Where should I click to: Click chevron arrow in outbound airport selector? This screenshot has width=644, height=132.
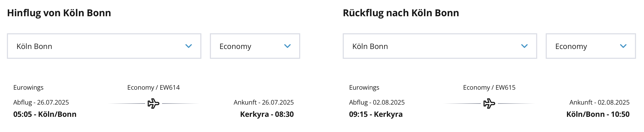189,46
